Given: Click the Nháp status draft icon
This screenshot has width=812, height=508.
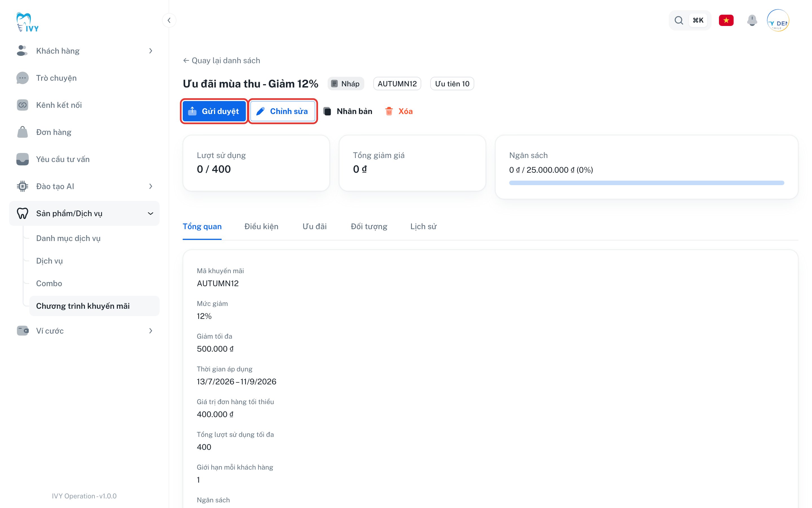Looking at the screenshot, I should (x=334, y=84).
